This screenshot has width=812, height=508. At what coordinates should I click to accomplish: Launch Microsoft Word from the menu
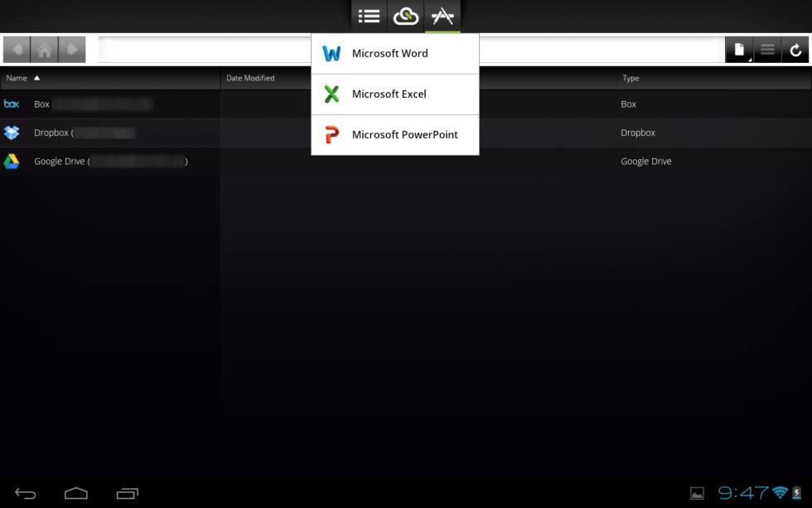395,54
